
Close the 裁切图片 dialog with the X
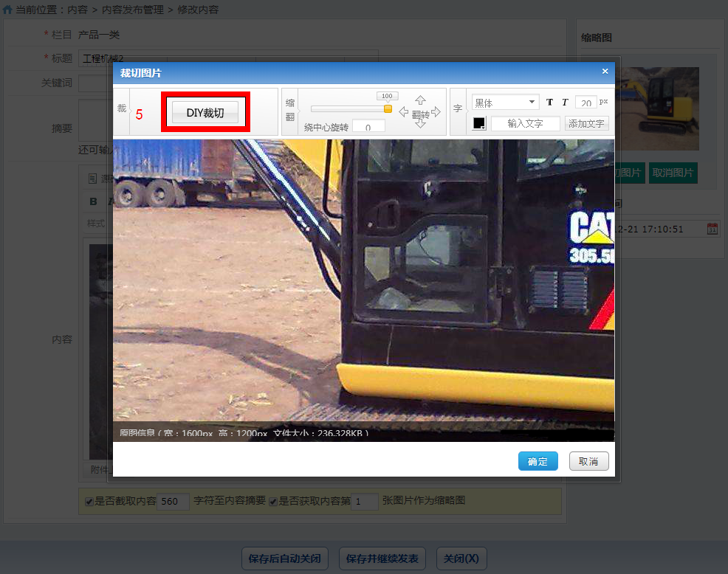coord(605,71)
